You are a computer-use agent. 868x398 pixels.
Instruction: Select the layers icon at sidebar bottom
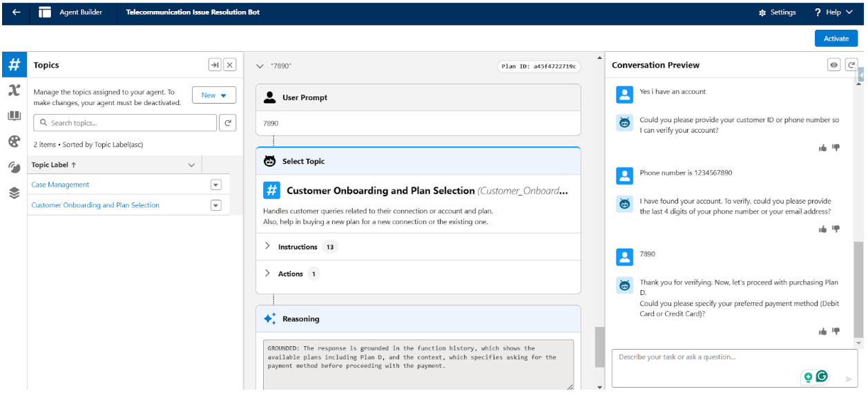point(14,193)
